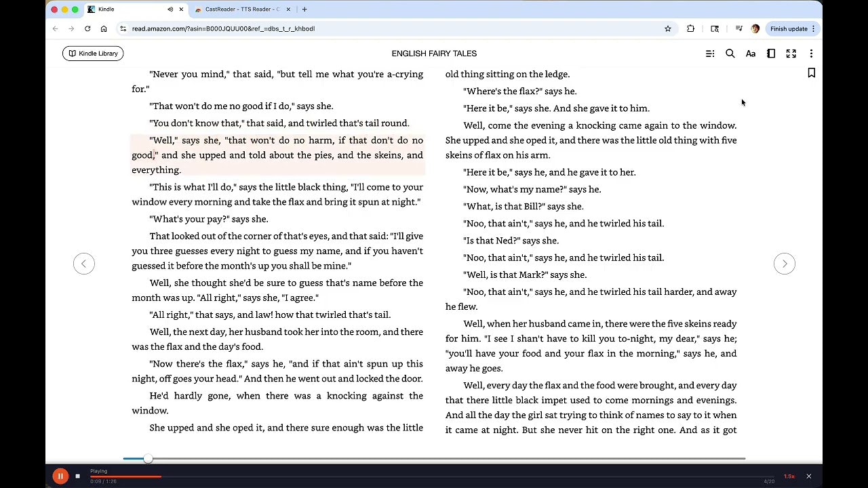The image size is (868, 488).
Task: Toggle the bookmark star in address bar
Action: coord(668,28)
